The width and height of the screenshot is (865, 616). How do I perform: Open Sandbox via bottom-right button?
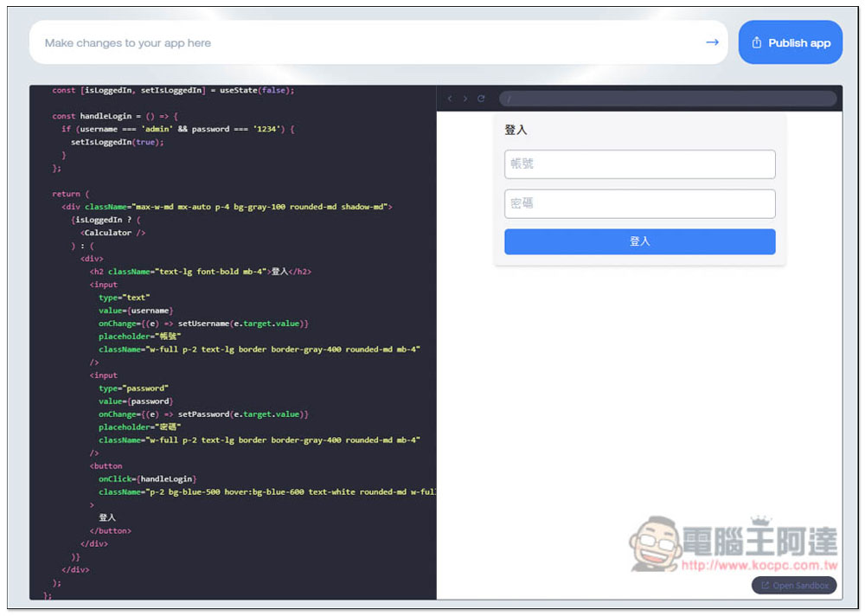point(794,585)
